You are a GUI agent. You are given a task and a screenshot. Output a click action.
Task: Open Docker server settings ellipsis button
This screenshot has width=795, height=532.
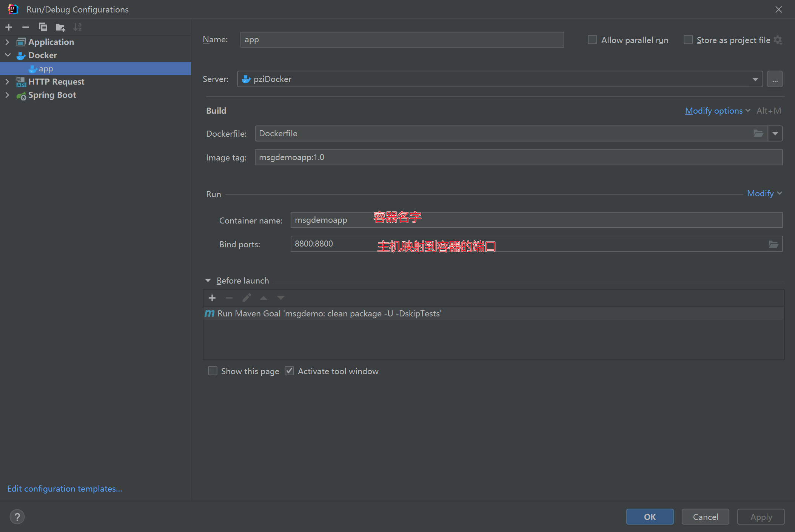tap(775, 79)
